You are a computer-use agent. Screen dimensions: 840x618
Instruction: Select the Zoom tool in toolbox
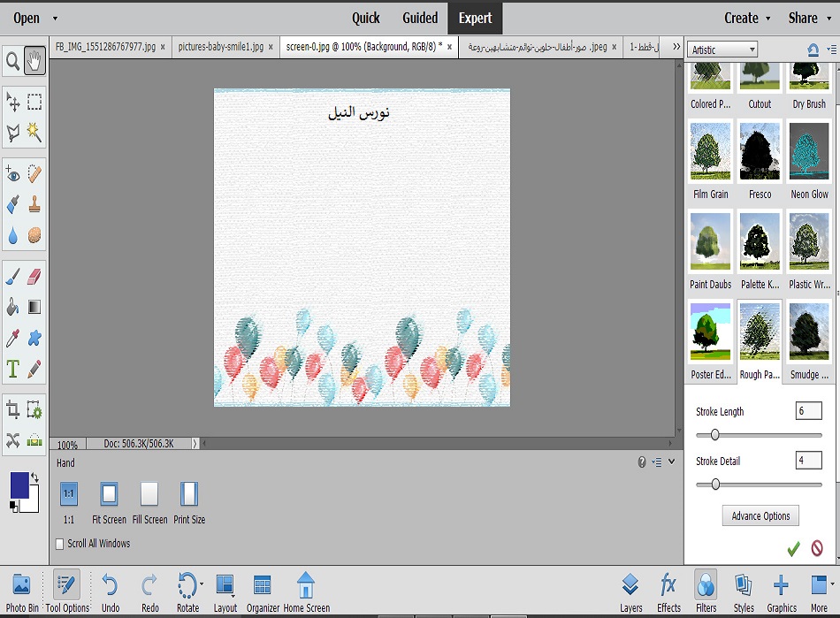(13, 61)
